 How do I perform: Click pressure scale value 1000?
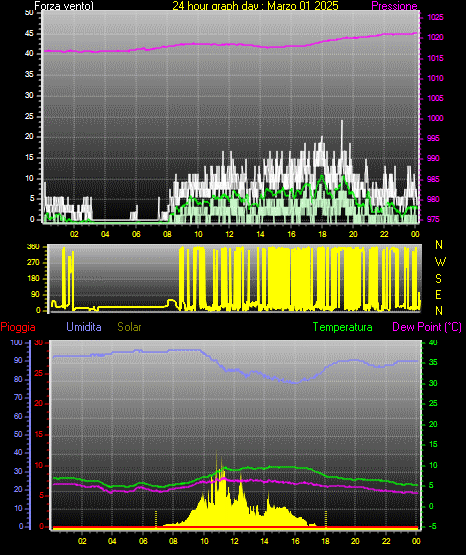435,118
